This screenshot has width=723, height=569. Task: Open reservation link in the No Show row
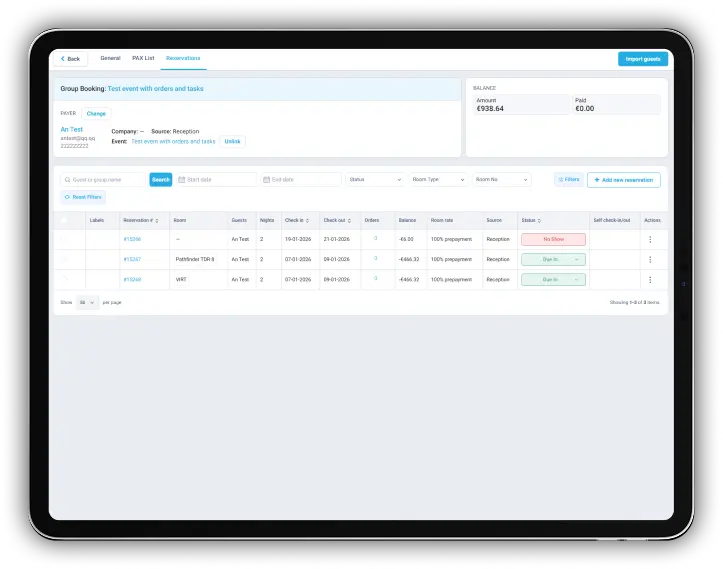(132, 239)
